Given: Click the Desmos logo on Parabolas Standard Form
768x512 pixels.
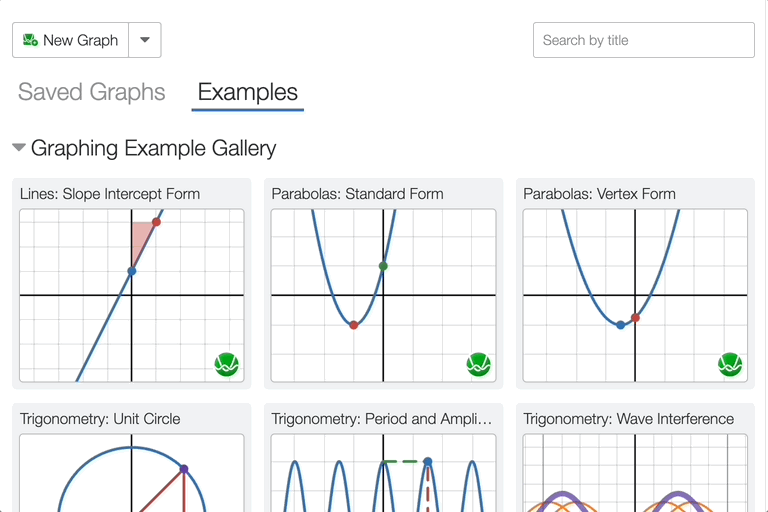Looking at the screenshot, I should click(479, 365).
